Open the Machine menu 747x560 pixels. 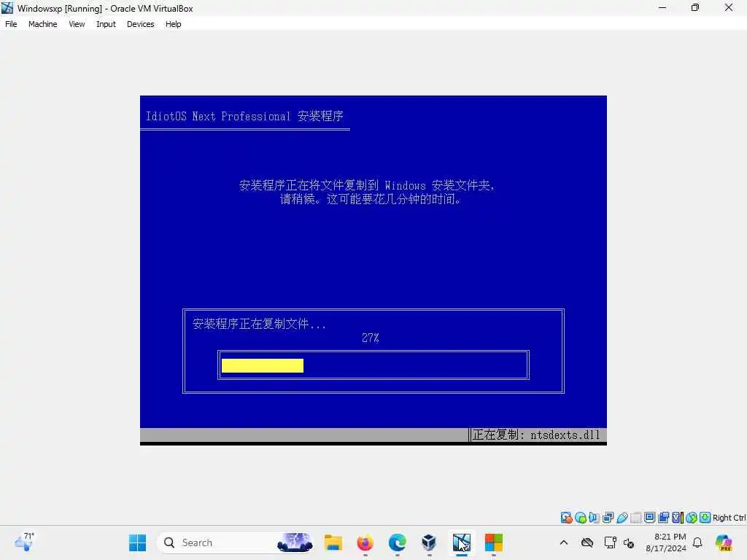pyautogui.click(x=42, y=24)
